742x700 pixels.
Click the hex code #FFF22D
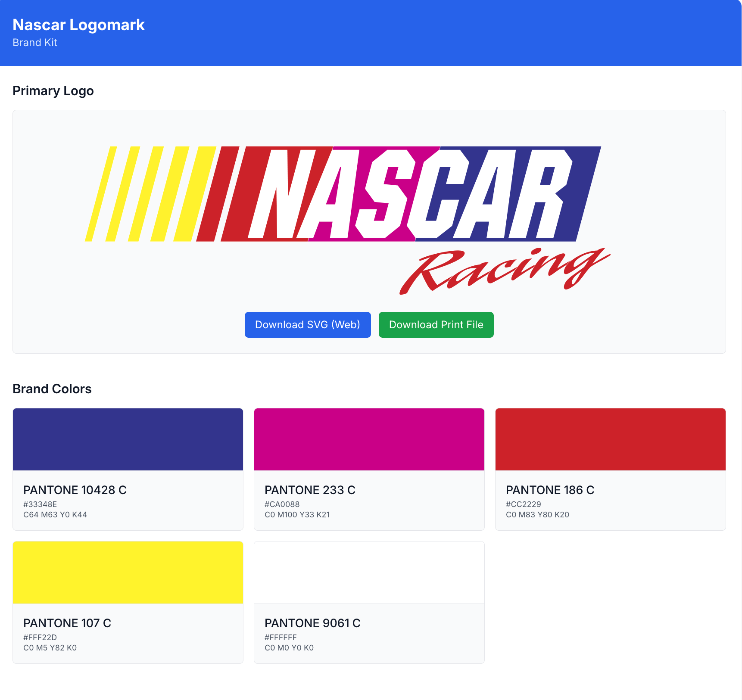point(40,638)
